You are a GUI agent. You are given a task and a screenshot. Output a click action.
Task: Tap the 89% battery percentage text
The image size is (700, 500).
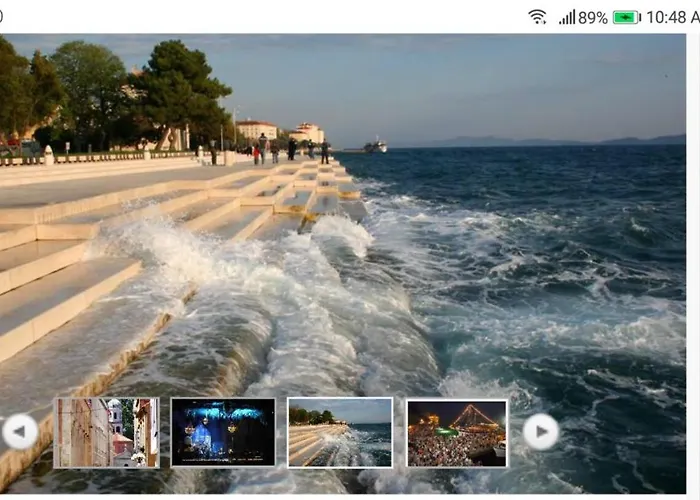pyautogui.click(x=593, y=17)
